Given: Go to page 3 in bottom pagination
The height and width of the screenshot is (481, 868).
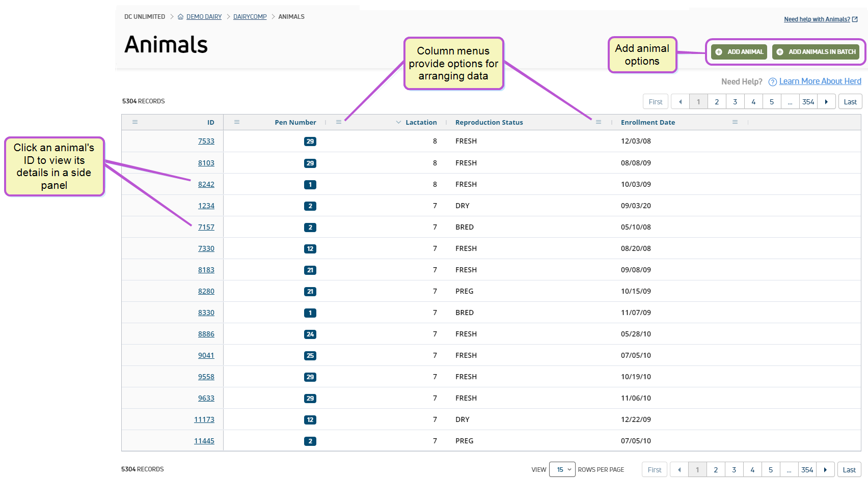Looking at the screenshot, I should pos(734,470).
